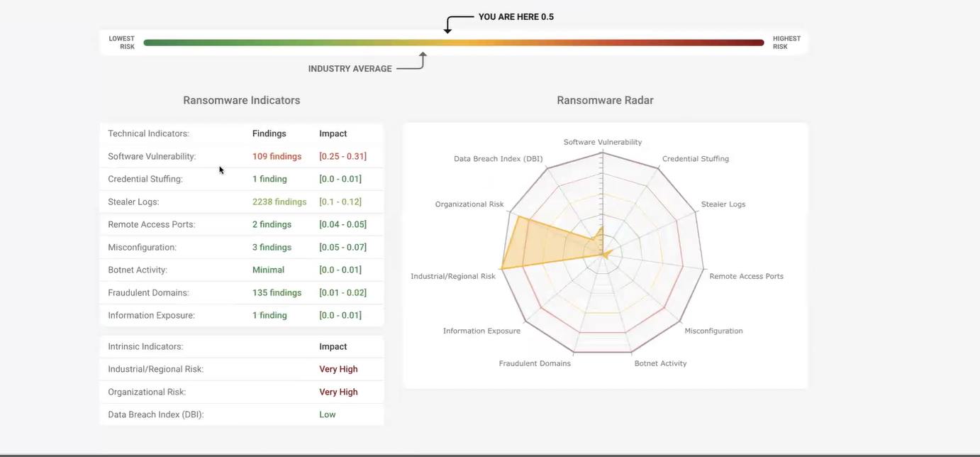The width and height of the screenshot is (980, 457).
Task: Click the Information Exposure row label
Action: (151, 315)
